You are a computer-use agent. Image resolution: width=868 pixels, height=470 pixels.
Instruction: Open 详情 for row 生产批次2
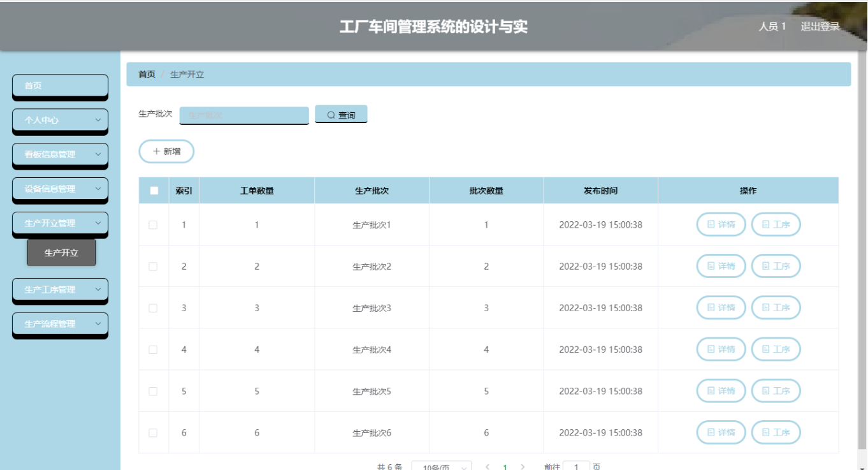(721, 266)
